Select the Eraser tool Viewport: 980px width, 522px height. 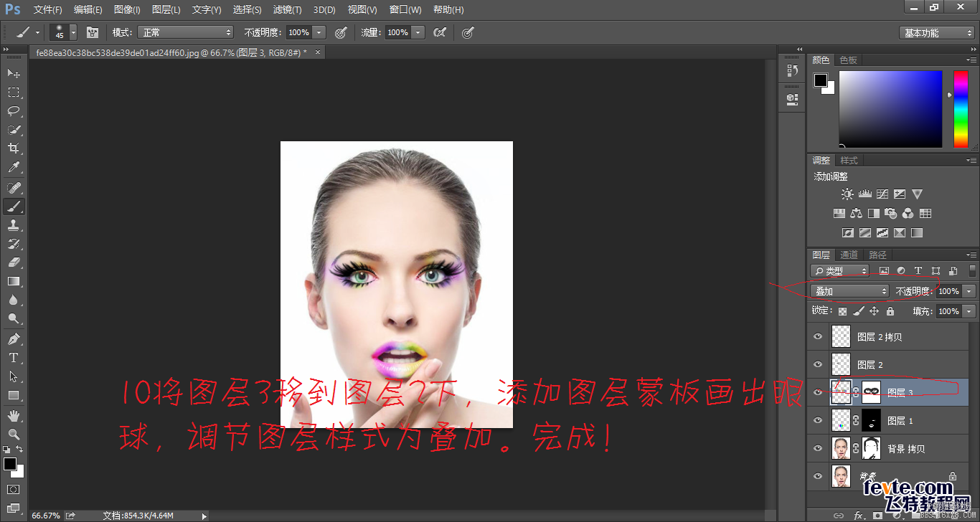coord(14,262)
